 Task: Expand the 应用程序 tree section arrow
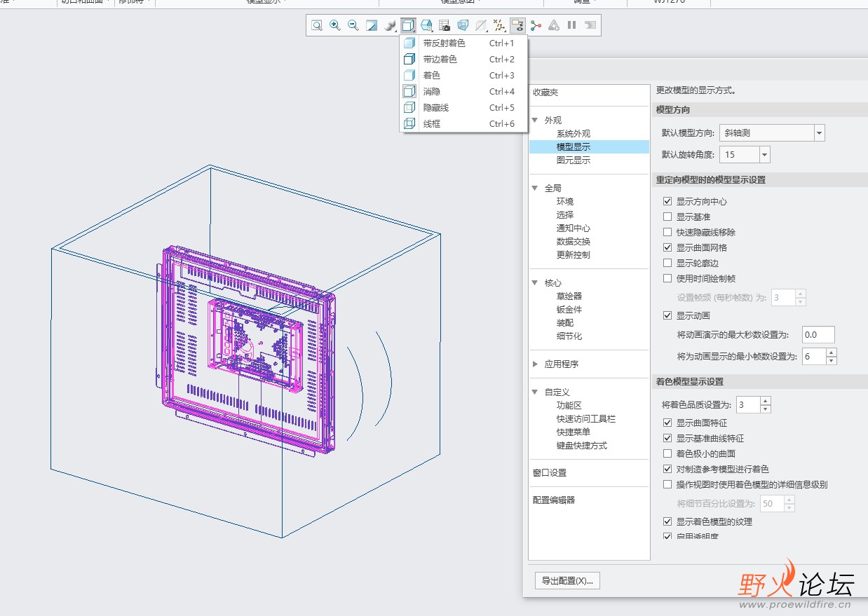click(536, 364)
